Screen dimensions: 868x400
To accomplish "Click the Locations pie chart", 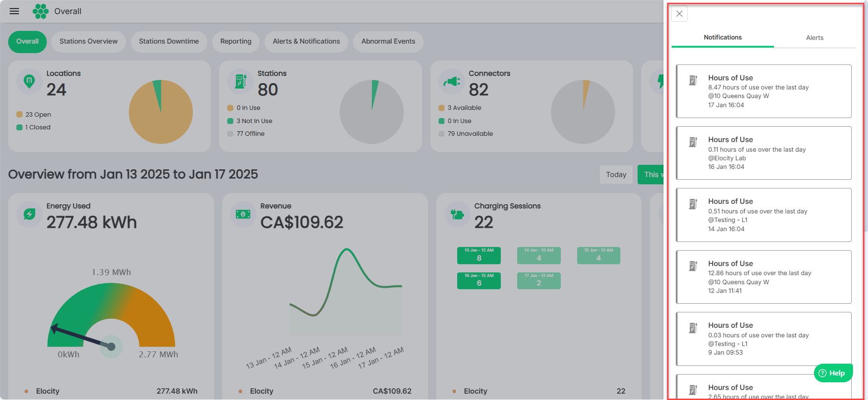I will [161, 112].
